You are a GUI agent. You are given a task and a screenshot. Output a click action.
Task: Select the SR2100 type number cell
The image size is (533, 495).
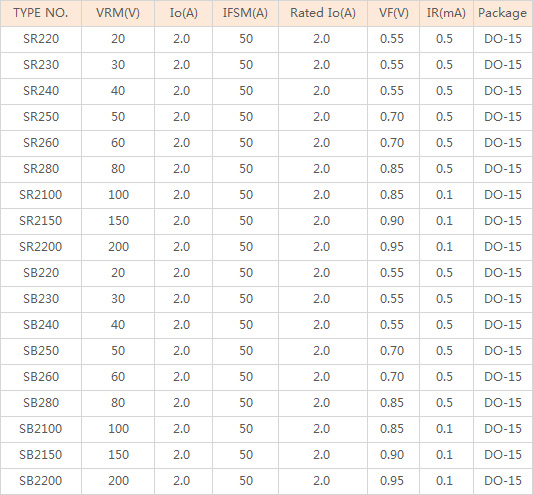(41, 195)
